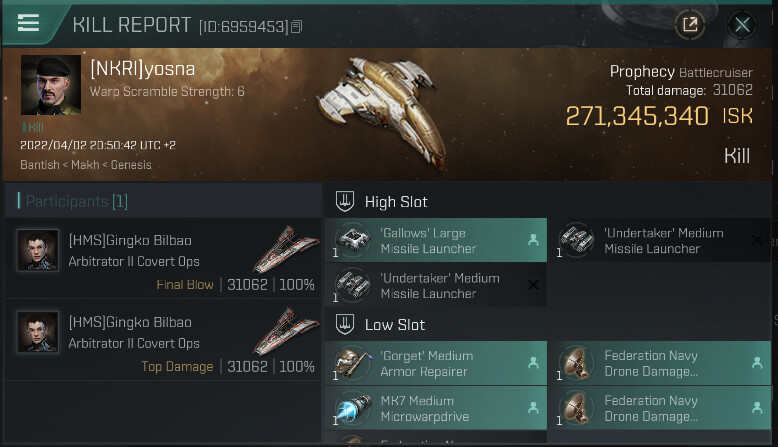
Task: Click the Low Slot section icon
Action: tap(345, 324)
